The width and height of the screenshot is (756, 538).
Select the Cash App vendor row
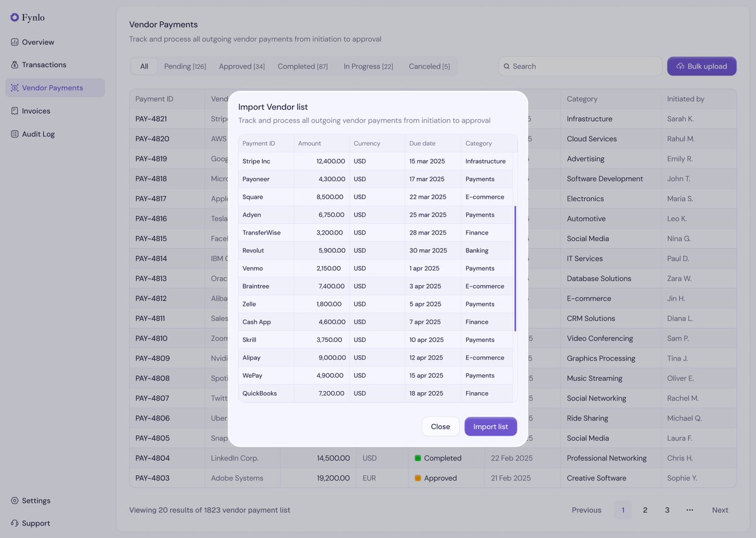tap(376, 322)
